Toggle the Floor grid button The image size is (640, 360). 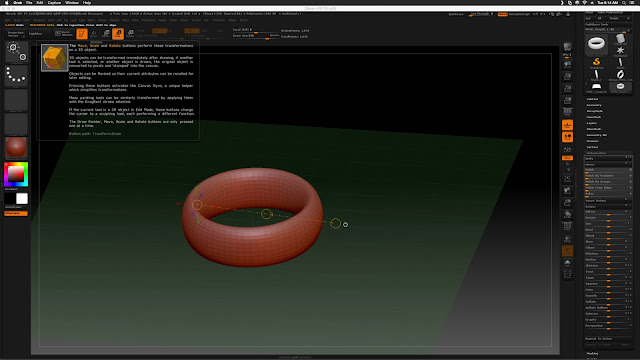(x=567, y=125)
